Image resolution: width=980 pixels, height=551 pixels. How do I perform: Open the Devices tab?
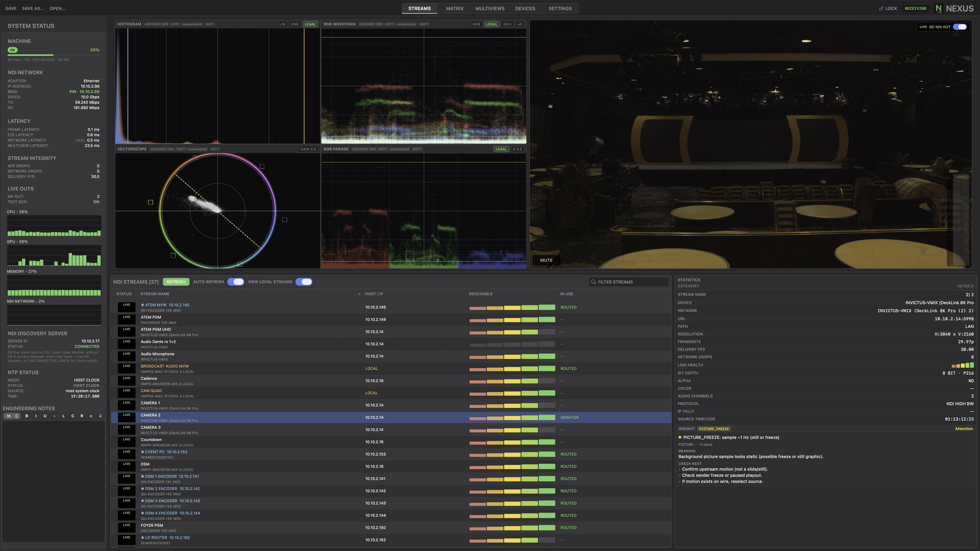(x=525, y=9)
